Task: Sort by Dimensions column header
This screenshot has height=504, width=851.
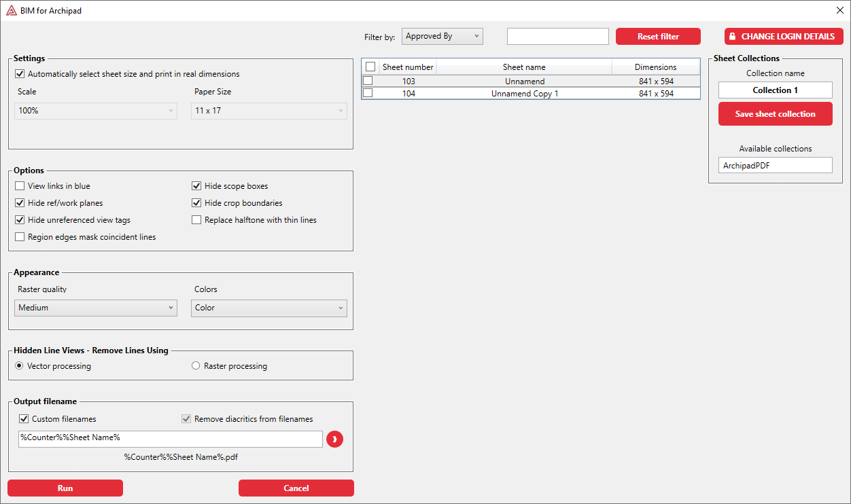Action: pos(656,67)
